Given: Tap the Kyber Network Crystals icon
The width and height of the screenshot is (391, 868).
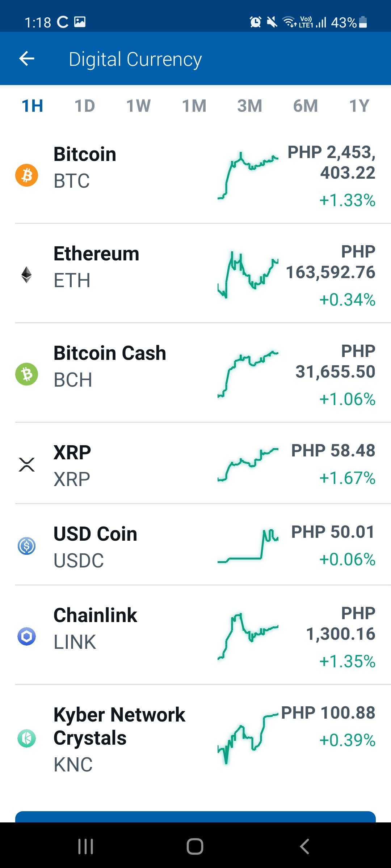Looking at the screenshot, I should [x=26, y=738].
